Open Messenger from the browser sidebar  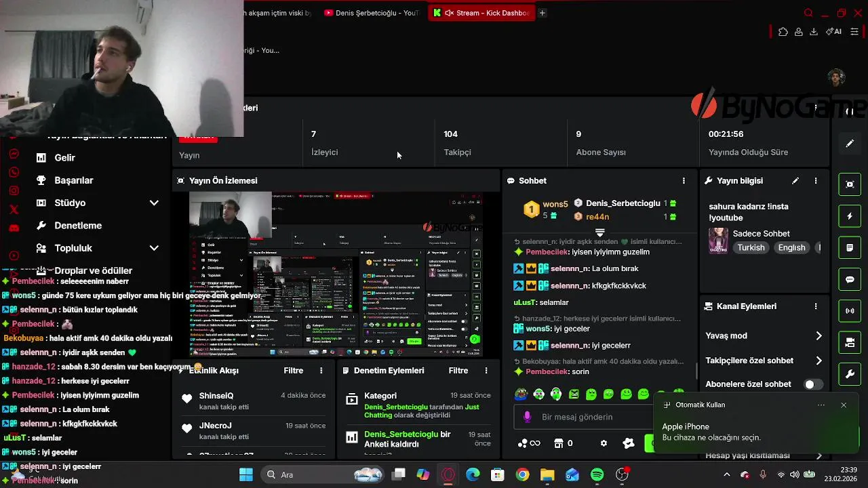[x=14, y=154]
